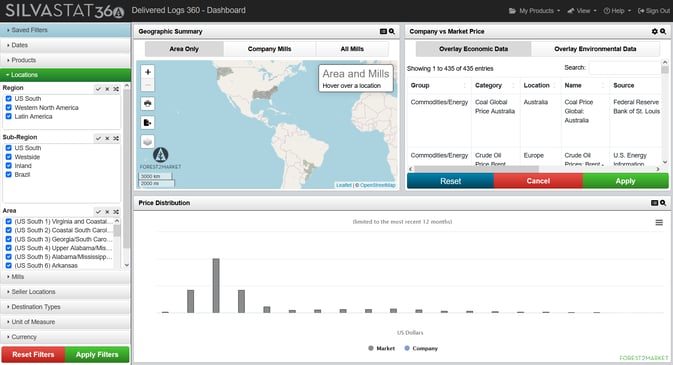Select all Region items checkmark icon
The image size is (673, 365).
click(x=98, y=89)
